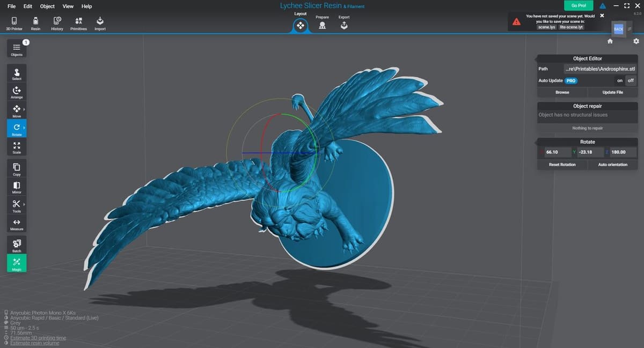Run the Magic auto tool
The height and width of the screenshot is (348, 644).
(x=17, y=264)
